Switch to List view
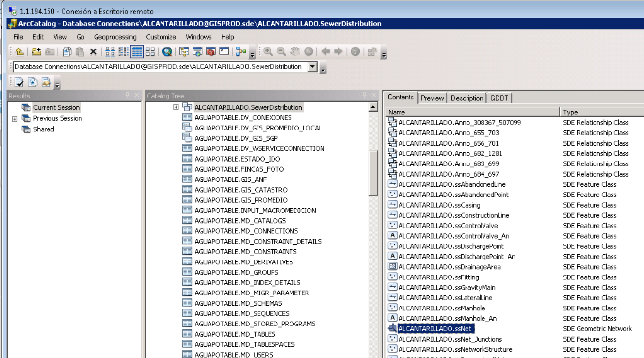The height and width of the screenshot is (358, 644). pos(124,51)
